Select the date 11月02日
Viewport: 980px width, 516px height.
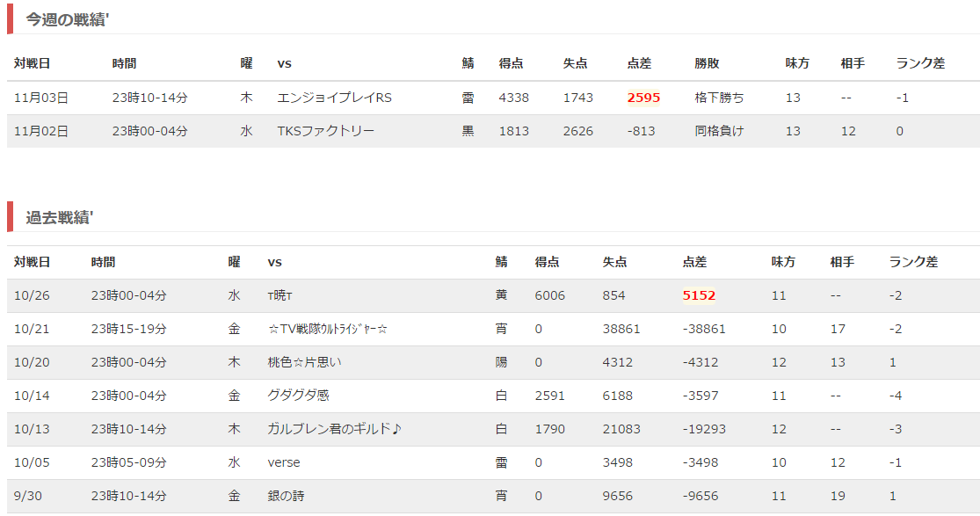click(41, 131)
